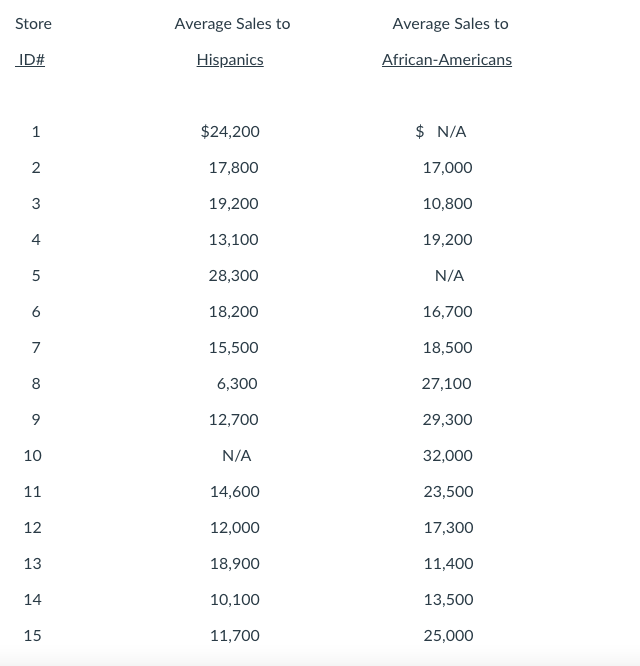
Task: Click the '$ N/A' cell for store 1
Action: (441, 131)
